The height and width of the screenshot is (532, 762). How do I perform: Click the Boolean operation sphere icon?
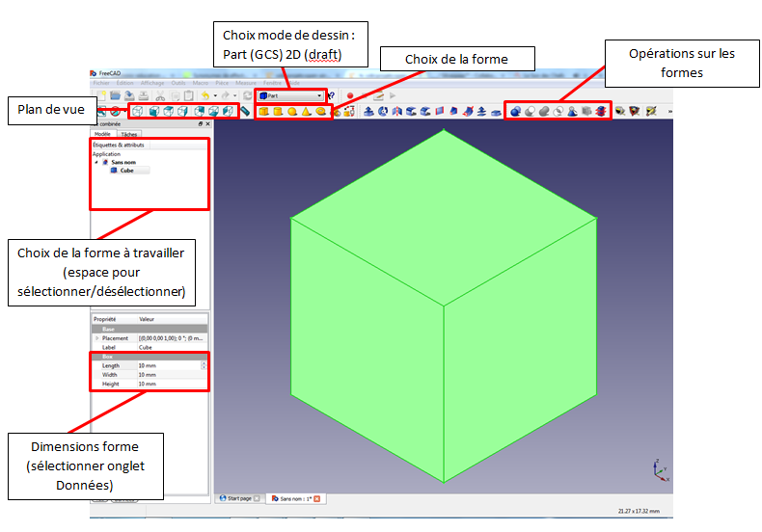516,112
